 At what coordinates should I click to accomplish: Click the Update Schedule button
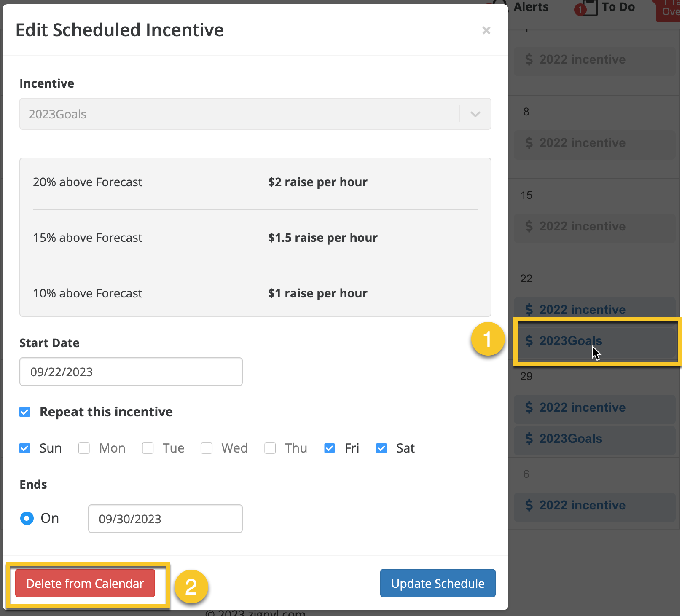438,583
